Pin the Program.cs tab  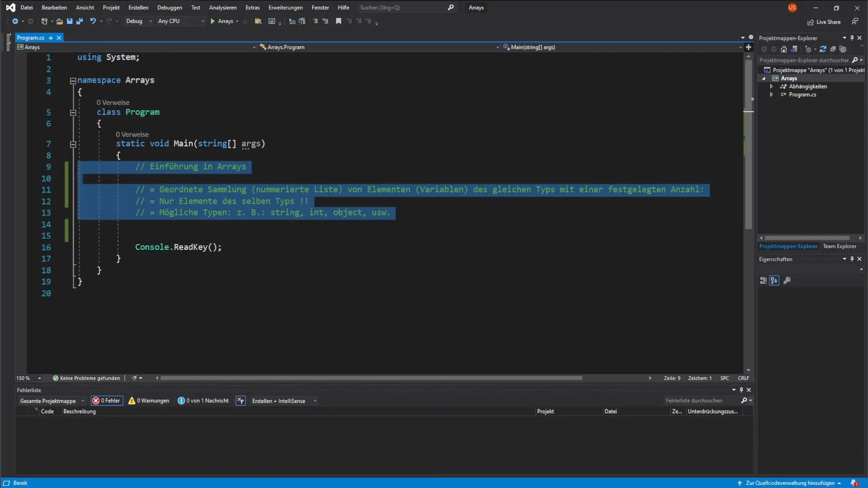click(51, 38)
